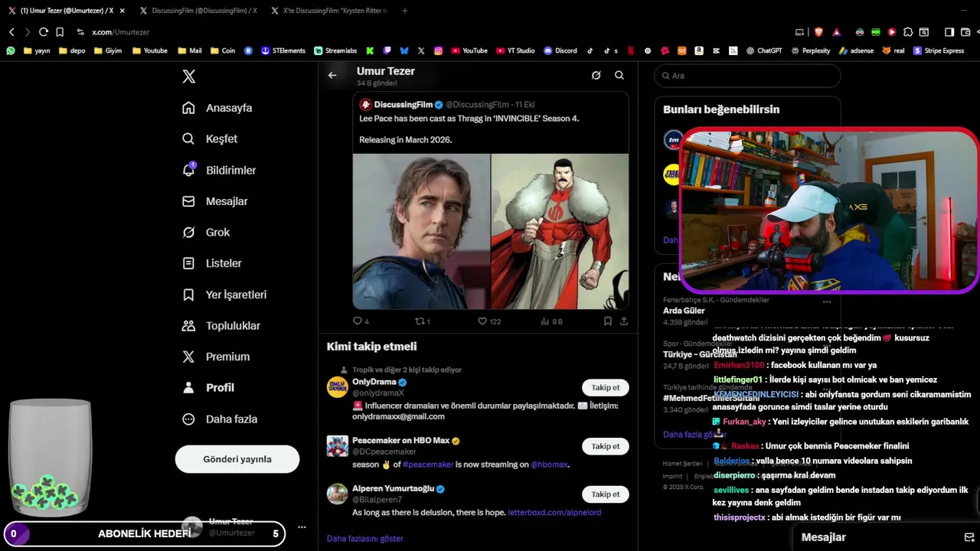Screen dimensions: 980x551
Task: Open the Arda Güler trending topic
Action: pos(684,311)
